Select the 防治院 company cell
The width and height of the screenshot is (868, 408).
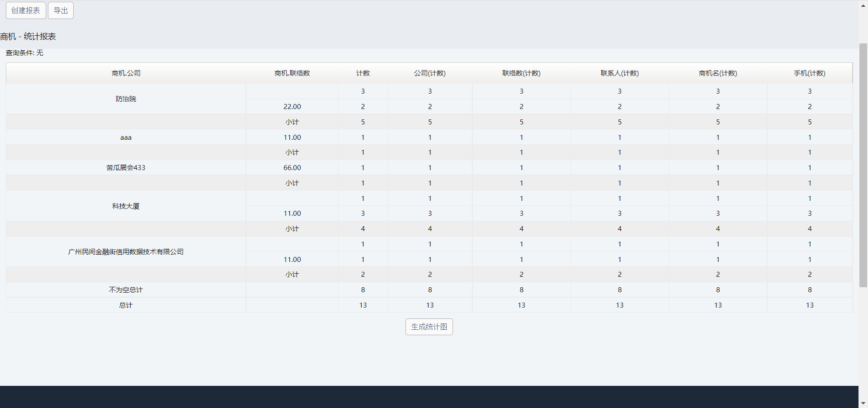tap(126, 99)
